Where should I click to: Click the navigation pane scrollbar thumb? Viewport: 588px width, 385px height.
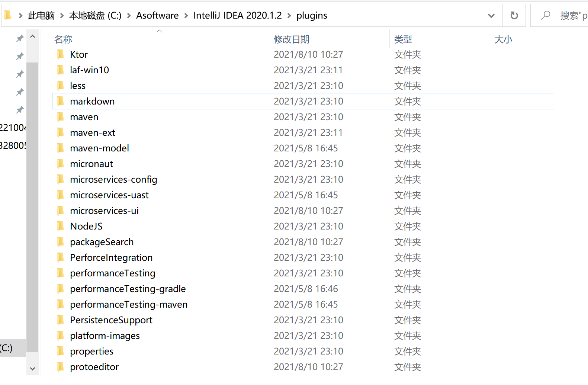coord(32,207)
